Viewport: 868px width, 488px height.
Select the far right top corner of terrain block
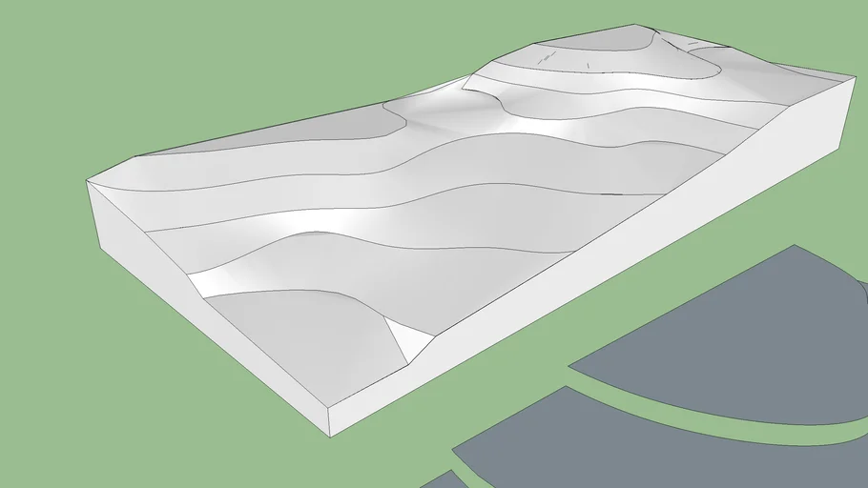tap(853, 77)
